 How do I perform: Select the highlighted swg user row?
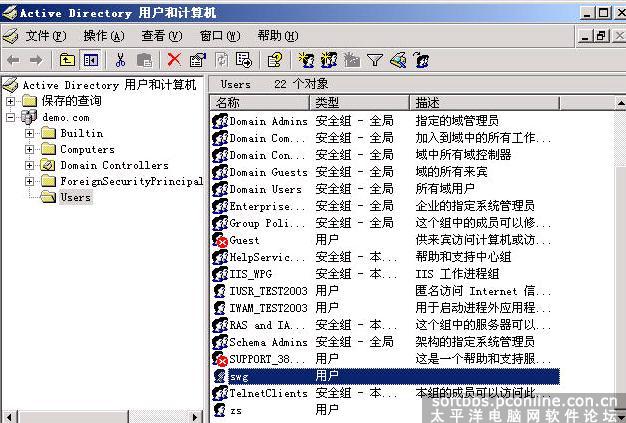pyautogui.click(x=385, y=376)
